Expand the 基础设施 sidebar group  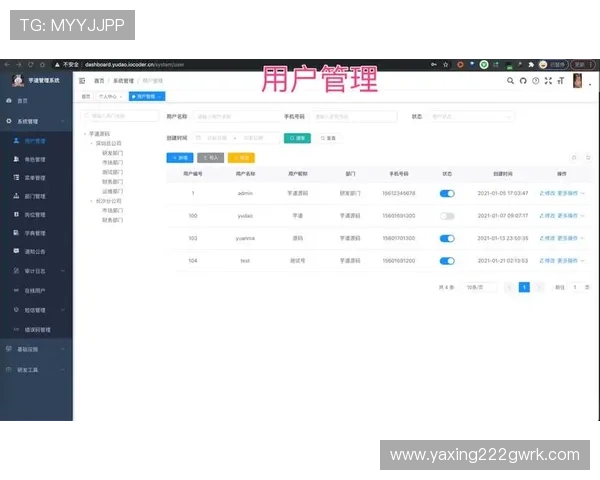pos(36,349)
